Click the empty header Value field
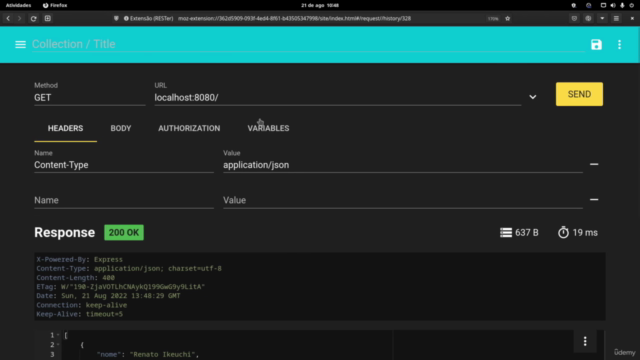The height and width of the screenshot is (360, 640). click(x=402, y=200)
